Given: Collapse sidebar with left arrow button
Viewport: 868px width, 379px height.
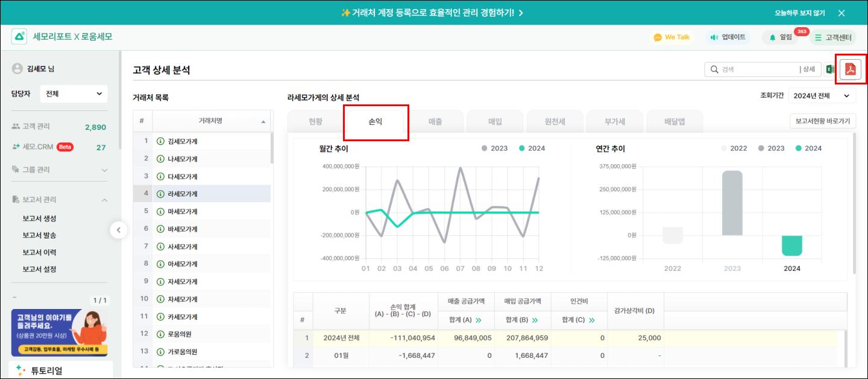Looking at the screenshot, I should click(119, 230).
